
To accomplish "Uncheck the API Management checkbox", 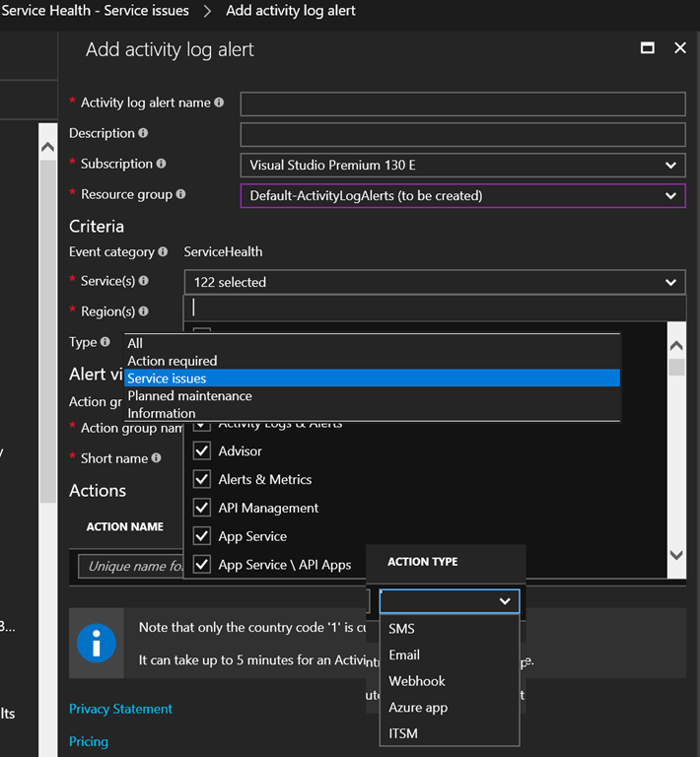I will click(202, 508).
